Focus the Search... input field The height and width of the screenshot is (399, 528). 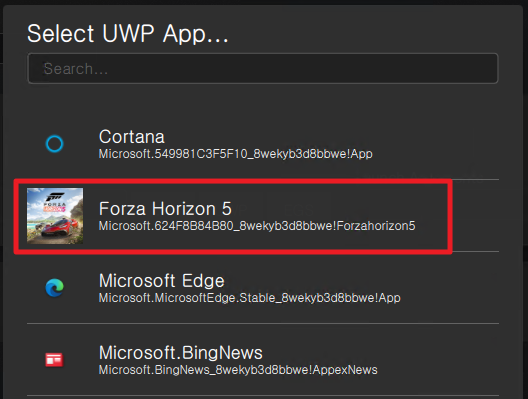point(263,68)
